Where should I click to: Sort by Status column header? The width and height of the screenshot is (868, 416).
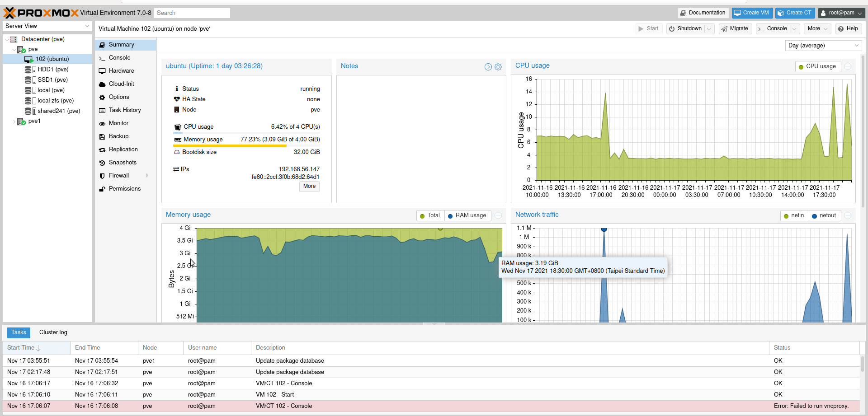point(814,348)
